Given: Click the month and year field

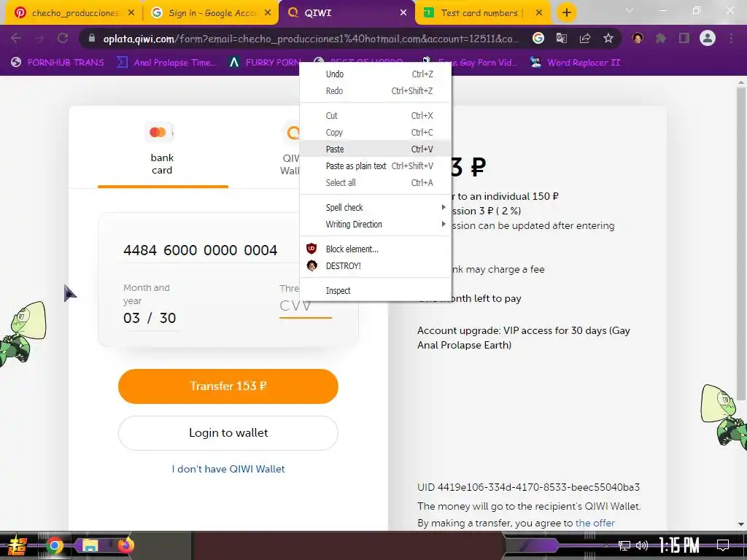Looking at the screenshot, I should (x=152, y=318).
